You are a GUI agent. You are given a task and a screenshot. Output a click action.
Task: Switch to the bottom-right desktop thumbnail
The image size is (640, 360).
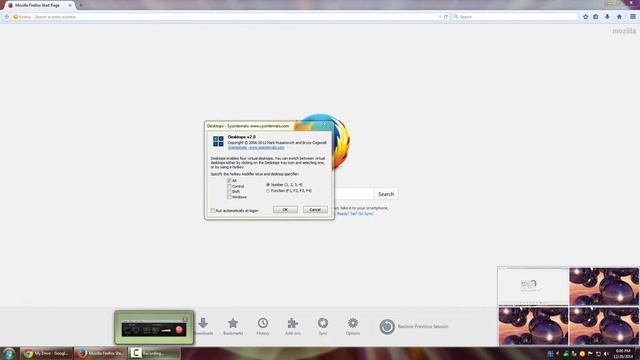[x=604, y=326]
